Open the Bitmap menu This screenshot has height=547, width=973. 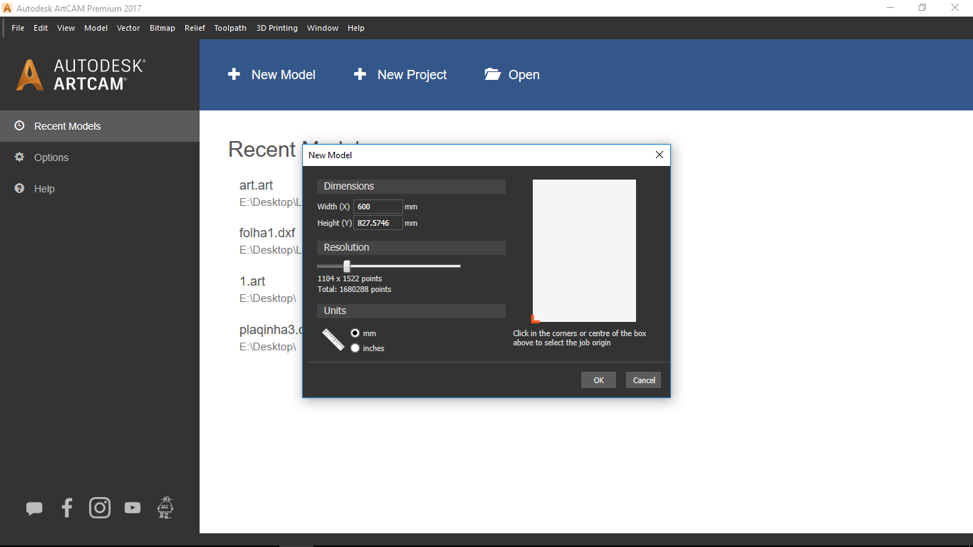tap(162, 28)
